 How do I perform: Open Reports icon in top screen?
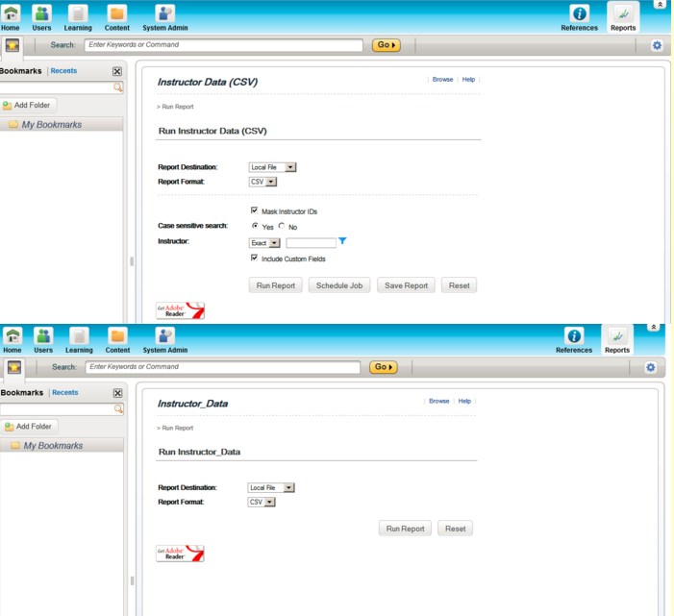tap(623, 13)
